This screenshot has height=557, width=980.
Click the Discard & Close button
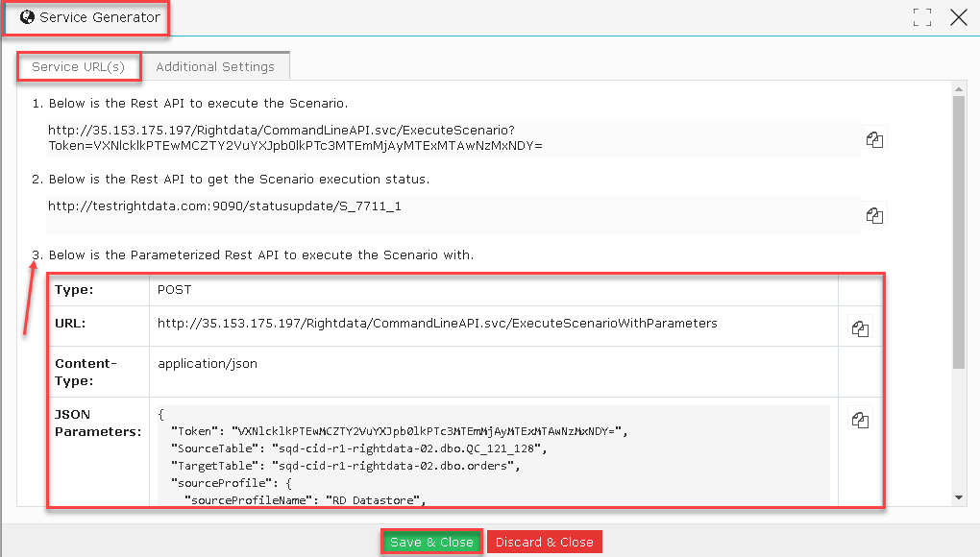[544, 542]
